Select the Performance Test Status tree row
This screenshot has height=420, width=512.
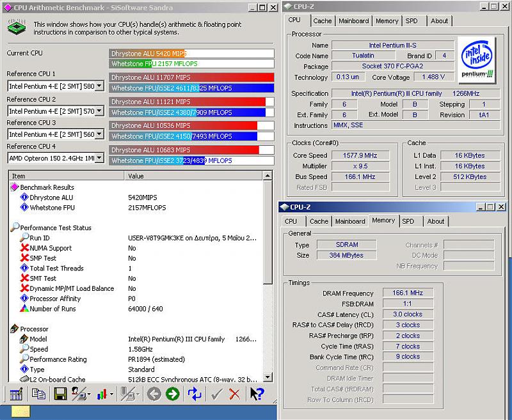pyautogui.click(x=56, y=228)
